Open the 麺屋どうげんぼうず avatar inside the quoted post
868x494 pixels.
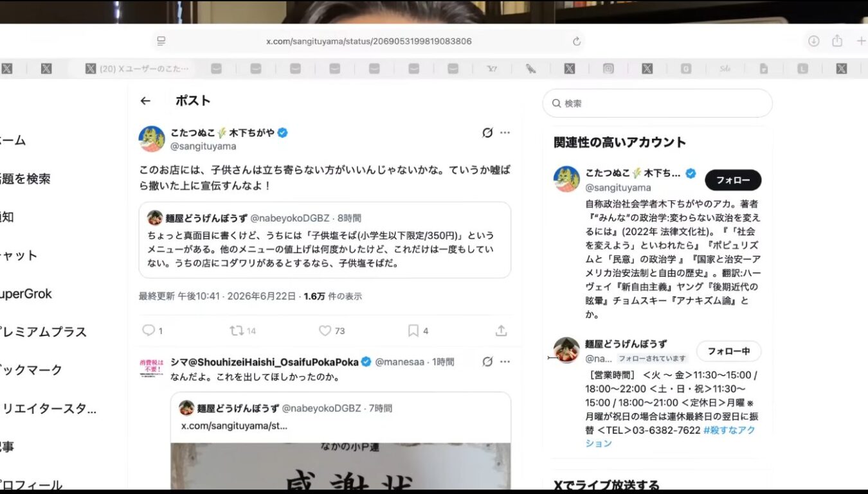click(155, 217)
